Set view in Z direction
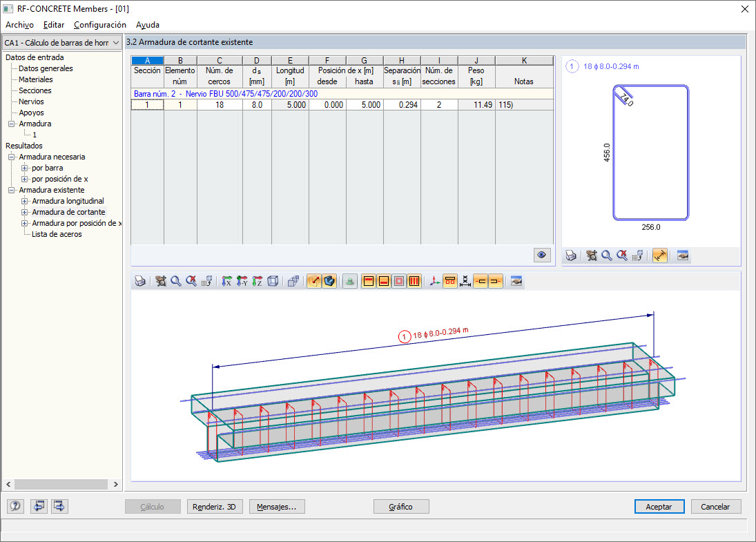Viewport: 756px width, 542px height. (258, 281)
